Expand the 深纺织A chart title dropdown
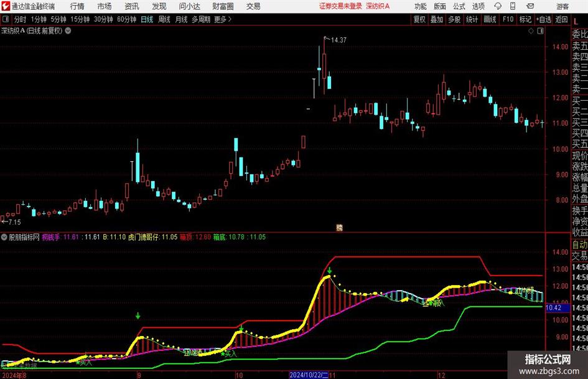The image size is (588, 379). click(x=68, y=30)
